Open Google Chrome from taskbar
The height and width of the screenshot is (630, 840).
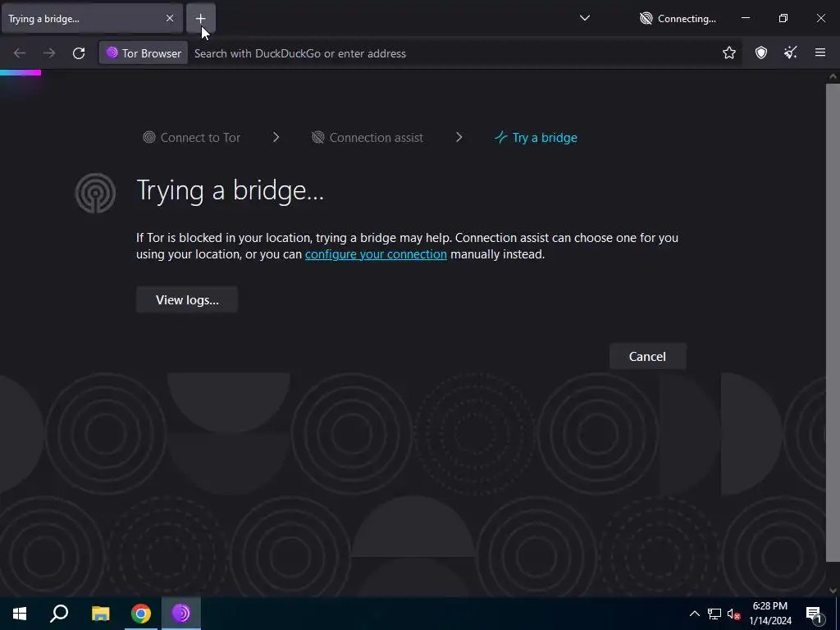[x=140, y=614]
